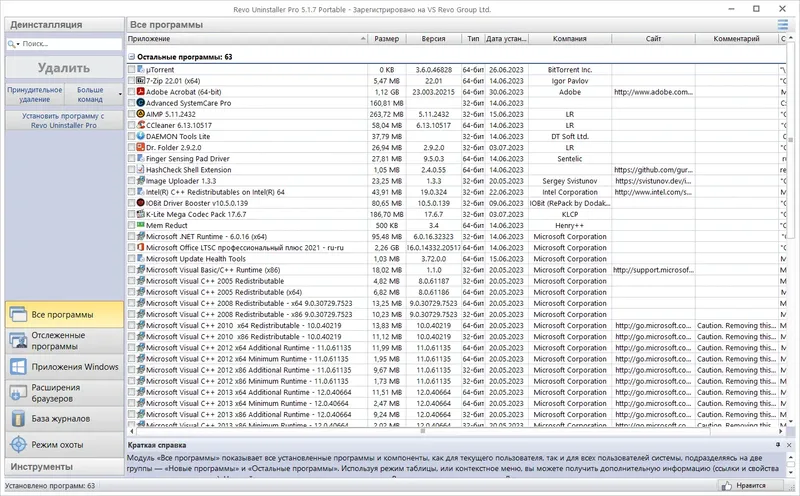The width and height of the screenshot is (800, 496).
Task: Click the Режим охоты crosshair icon
Action: pyautogui.click(x=18, y=444)
